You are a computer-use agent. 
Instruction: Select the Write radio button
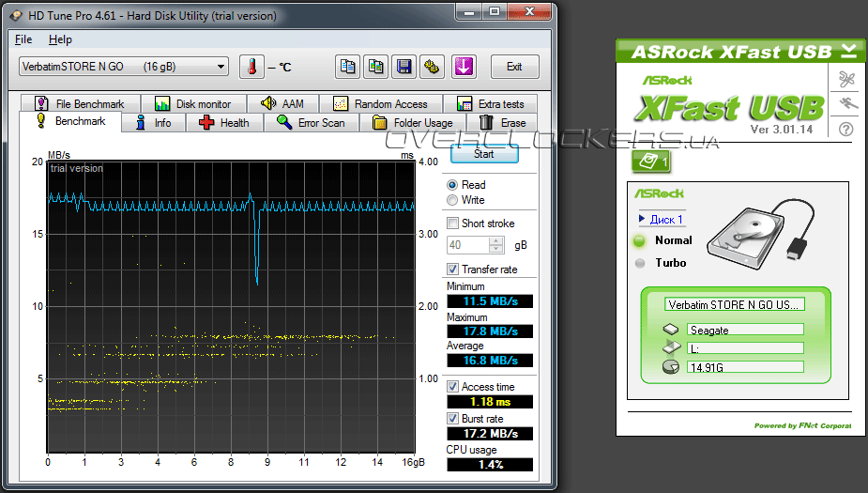[x=453, y=200]
